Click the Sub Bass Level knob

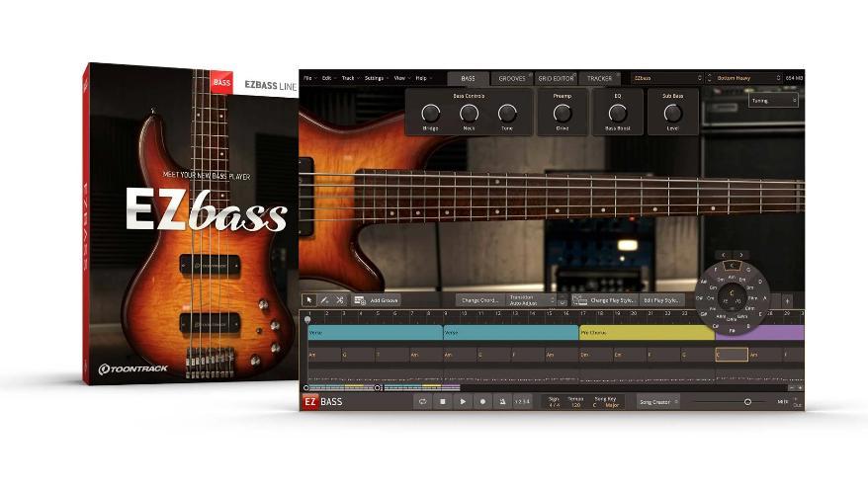tap(672, 114)
